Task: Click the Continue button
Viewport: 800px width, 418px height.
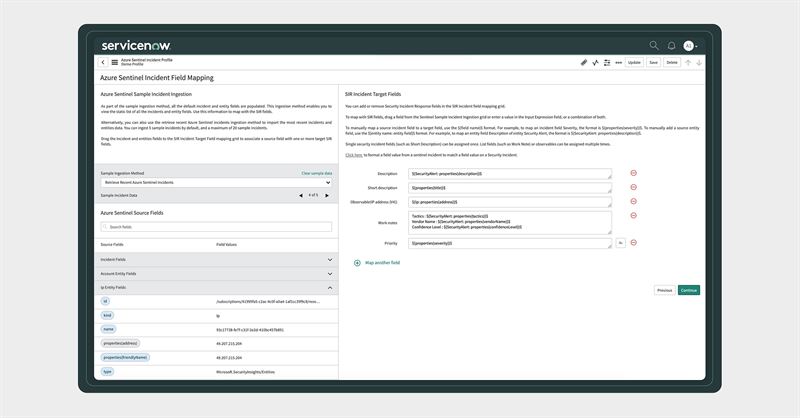Action: tap(688, 290)
